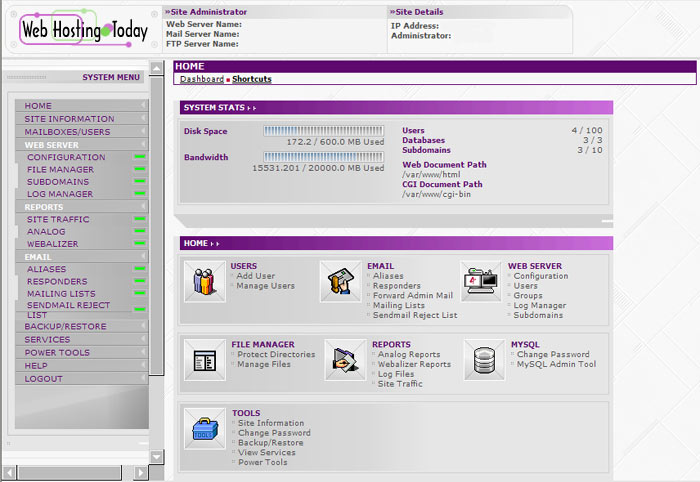Image resolution: width=700 pixels, height=482 pixels.
Task: Open the Tools toolbox icon
Action: pos(204,428)
